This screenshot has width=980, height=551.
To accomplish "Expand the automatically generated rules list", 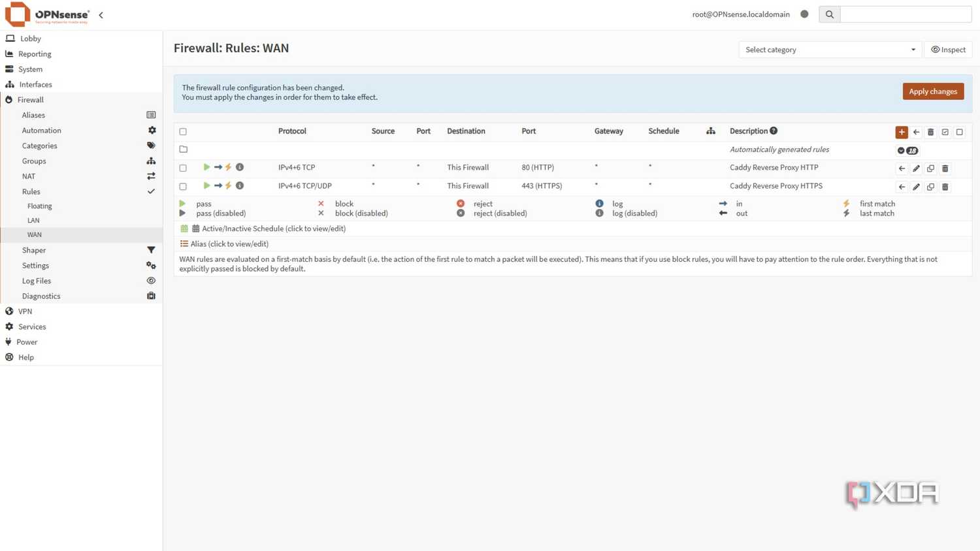I will point(907,150).
